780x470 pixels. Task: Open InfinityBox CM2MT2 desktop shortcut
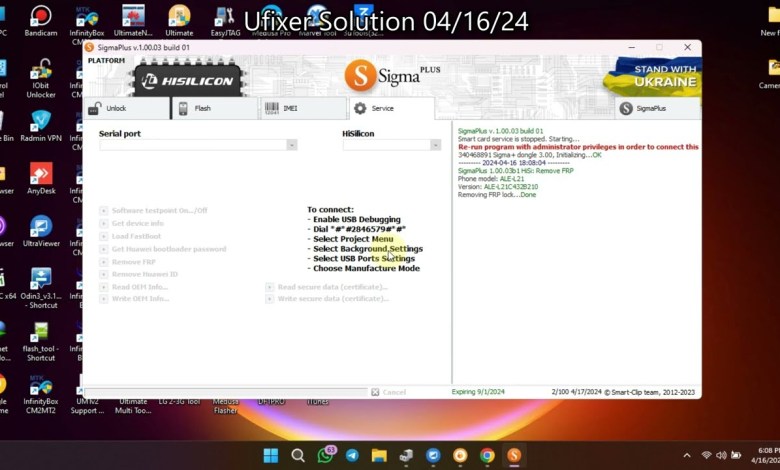(x=41, y=394)
